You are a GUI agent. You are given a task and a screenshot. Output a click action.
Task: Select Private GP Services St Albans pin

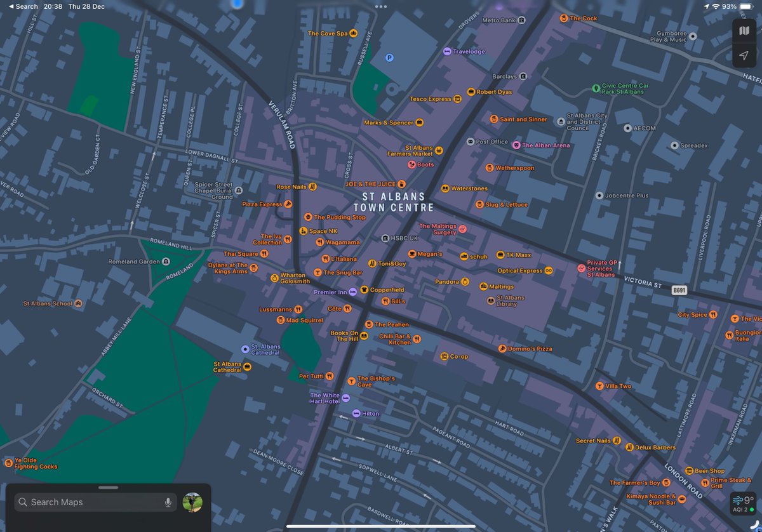[x=581, y=269]
